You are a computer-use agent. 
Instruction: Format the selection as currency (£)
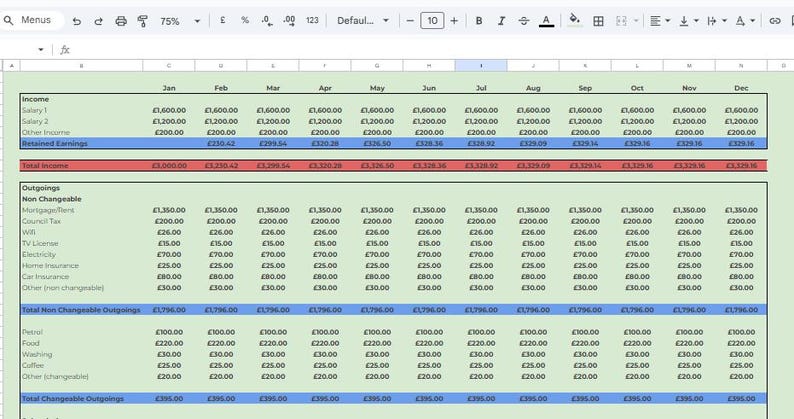222,20
